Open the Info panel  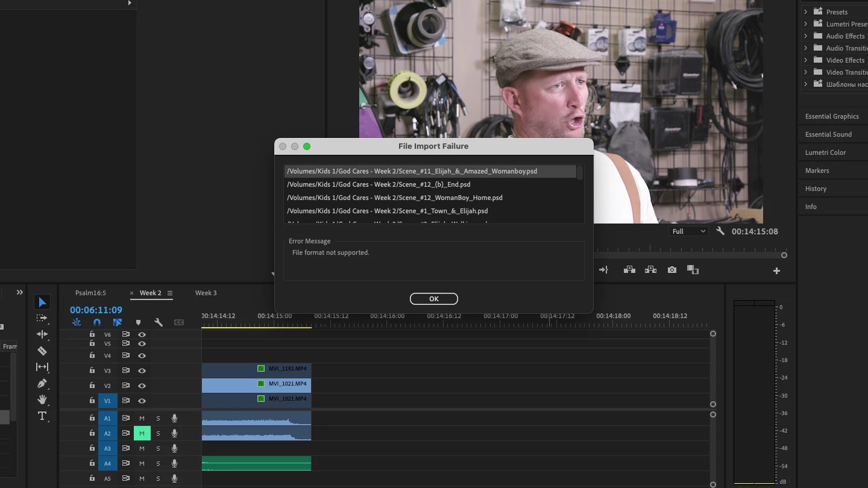811,207
